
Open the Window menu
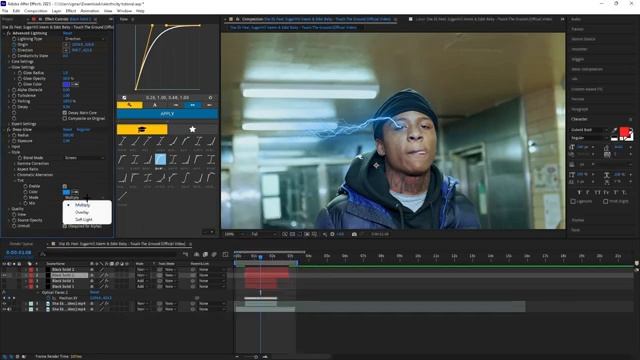(124, 11)
